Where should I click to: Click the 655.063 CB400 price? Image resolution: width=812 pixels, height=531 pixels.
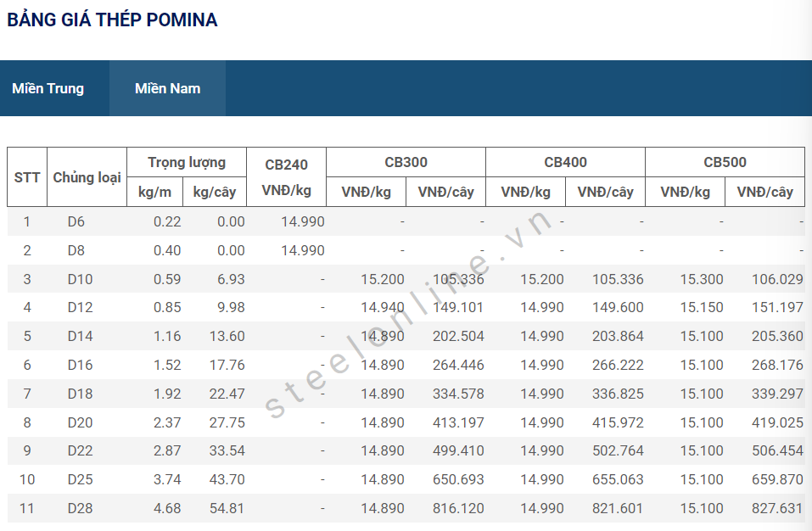click(x=618, y=480)
